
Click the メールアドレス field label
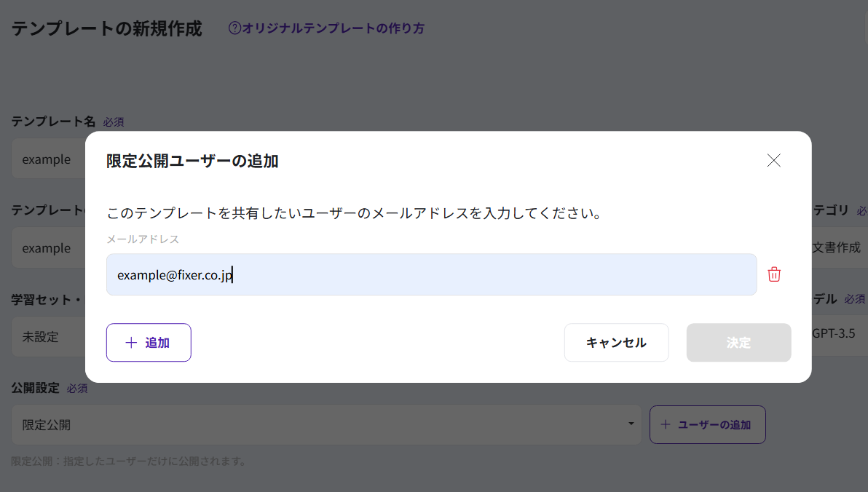143,239
